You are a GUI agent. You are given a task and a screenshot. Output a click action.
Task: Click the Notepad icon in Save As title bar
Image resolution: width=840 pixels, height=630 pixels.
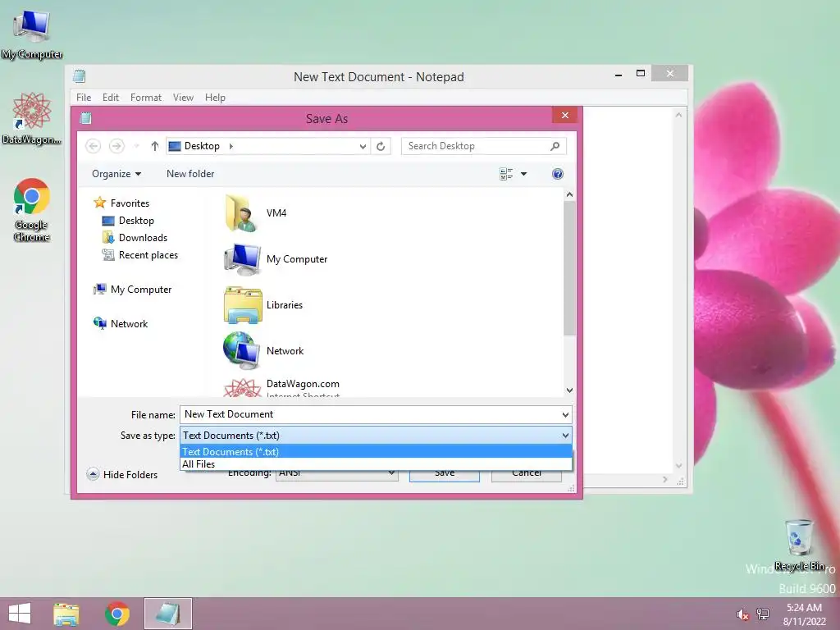(x=85, y=118)
